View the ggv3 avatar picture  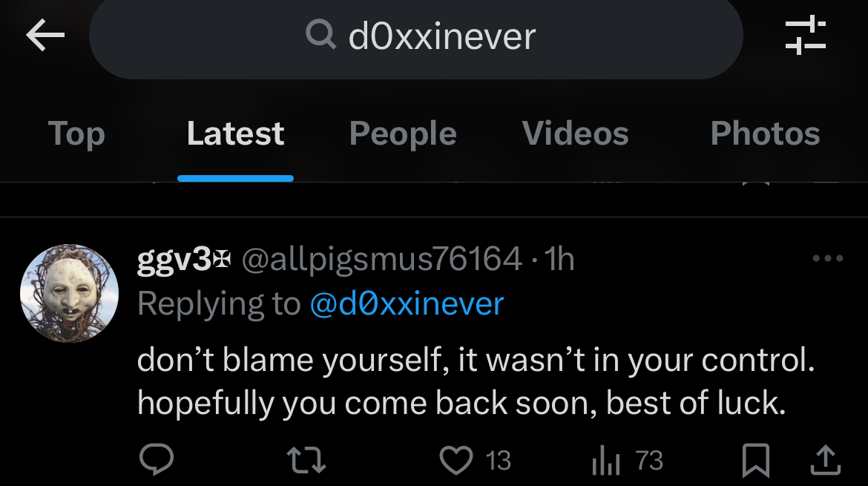click(x=69, y=293)
